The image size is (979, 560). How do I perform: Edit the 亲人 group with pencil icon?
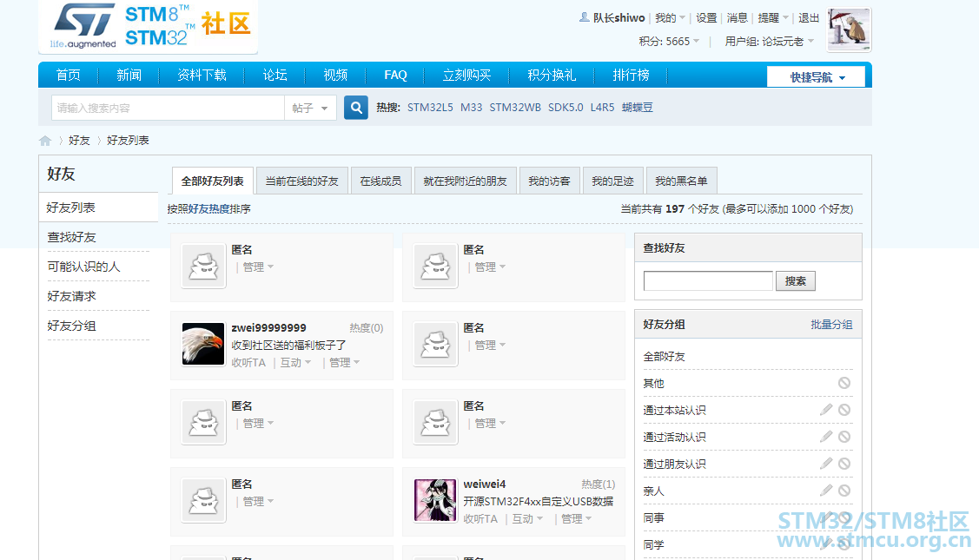(x=826, y=490)
